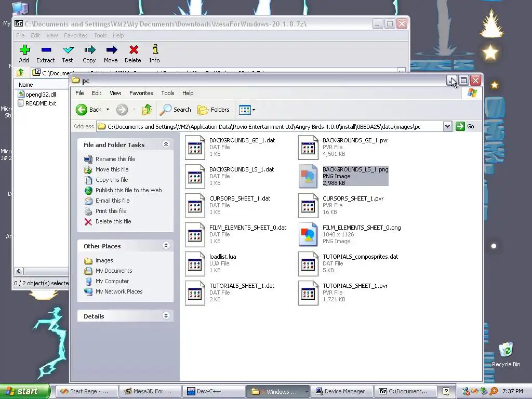This screenshot has height=399, width=532.
Task: Select BACKGROUNDS_GE_1.dat file icon
Action: click(x=195, y=148)
